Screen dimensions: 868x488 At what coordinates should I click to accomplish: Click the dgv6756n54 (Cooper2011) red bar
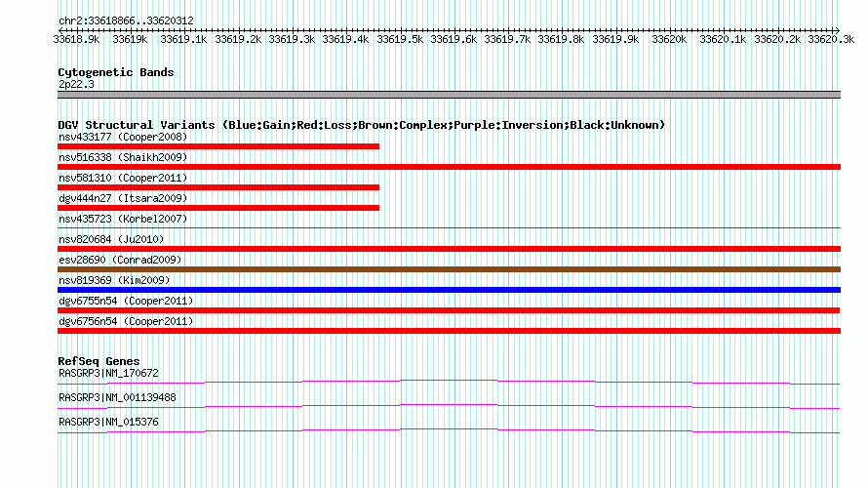coord(449,331)
